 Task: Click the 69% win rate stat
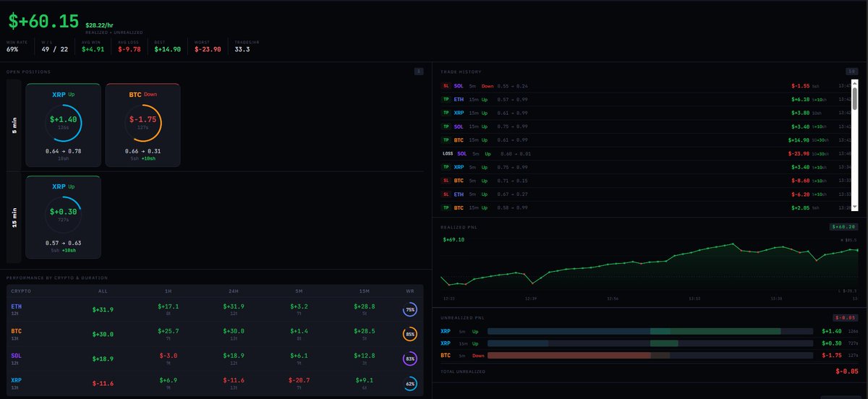pos(12,50)
